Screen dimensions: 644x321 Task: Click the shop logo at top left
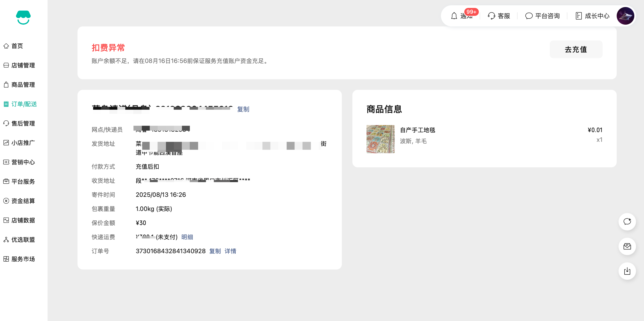point(23,17)
